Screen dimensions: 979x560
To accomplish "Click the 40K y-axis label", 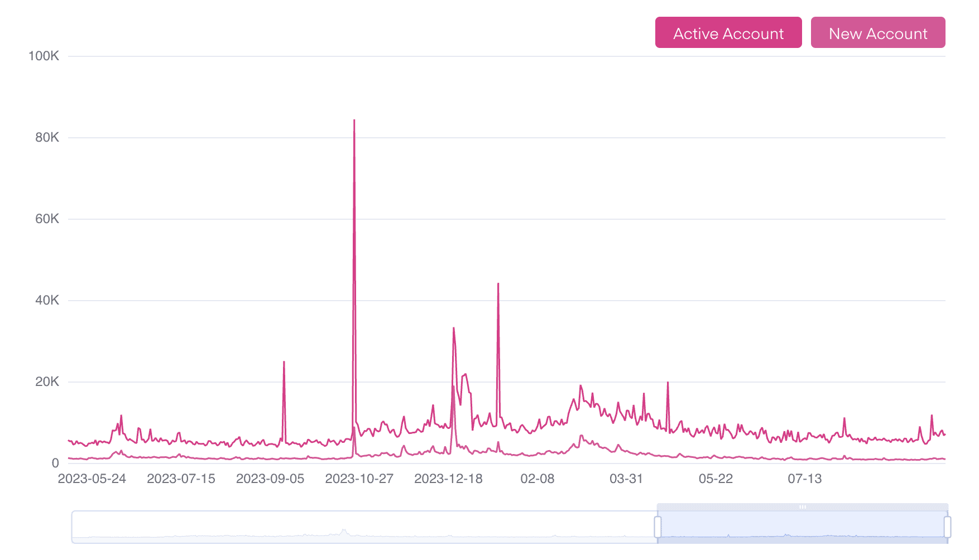I will click(47, 300).
